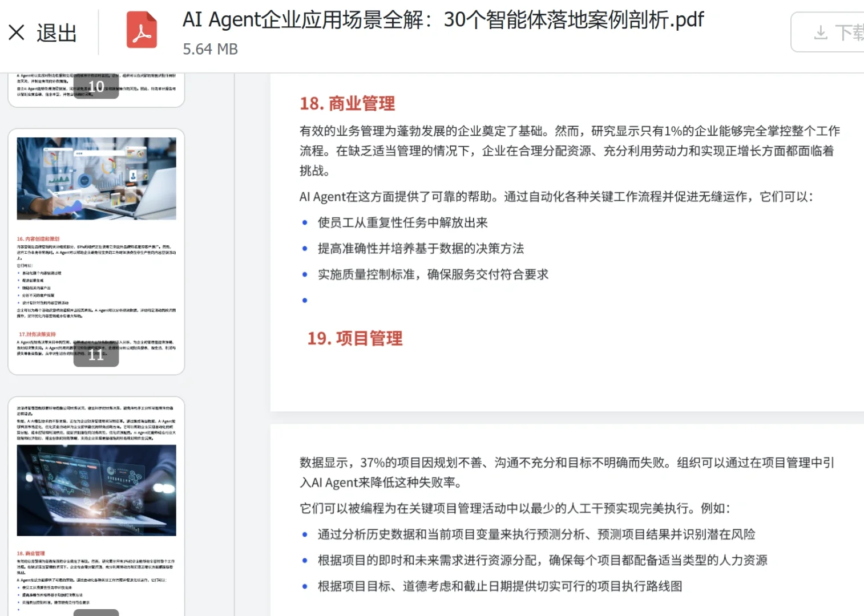This screenshot has height=616, width=864.
Task: Click bullet 实施质量控制标准，确保服务交付符合要求
Action: point(433,274)
